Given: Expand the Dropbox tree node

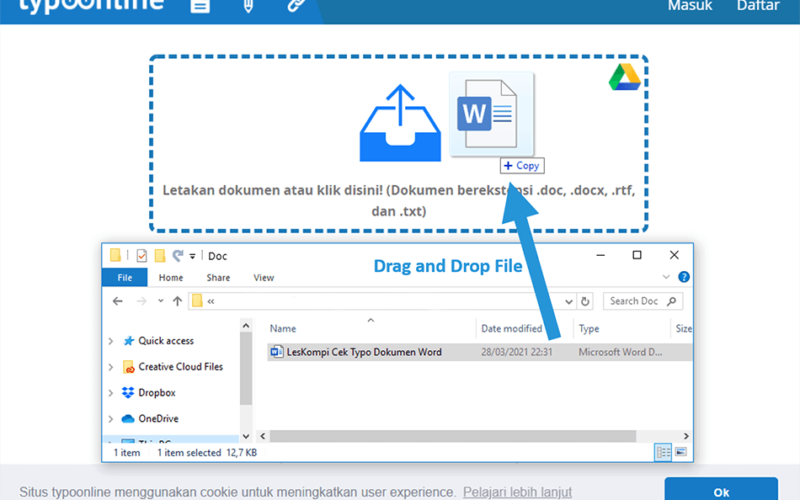Looking at the screenshot, I should 111,393.
